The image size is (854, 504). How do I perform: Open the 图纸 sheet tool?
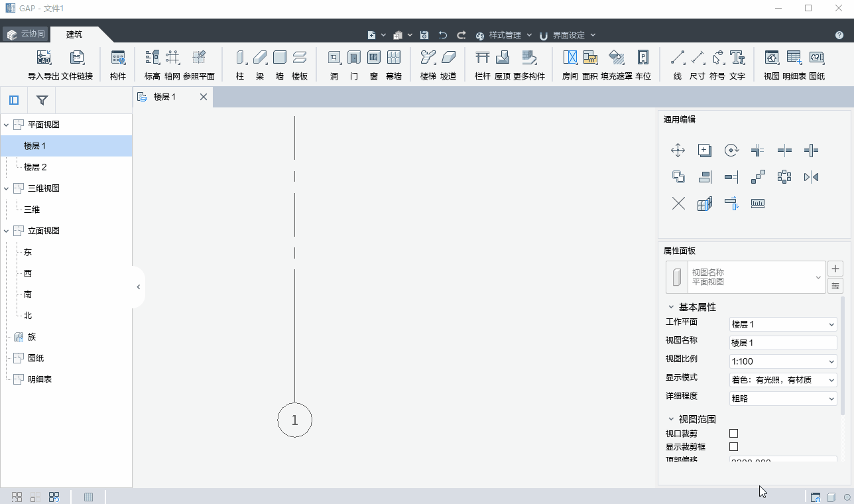817,65
